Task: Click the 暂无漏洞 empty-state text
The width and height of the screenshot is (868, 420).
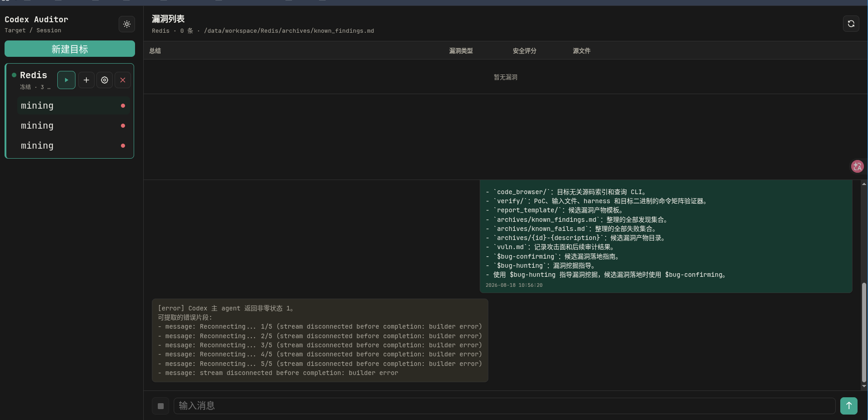Action: coord(506,77)
